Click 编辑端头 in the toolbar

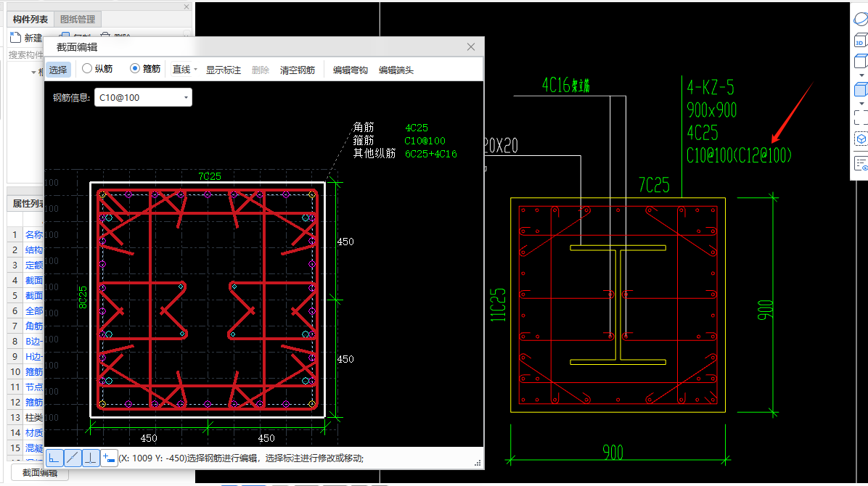[x=396, y=70]
